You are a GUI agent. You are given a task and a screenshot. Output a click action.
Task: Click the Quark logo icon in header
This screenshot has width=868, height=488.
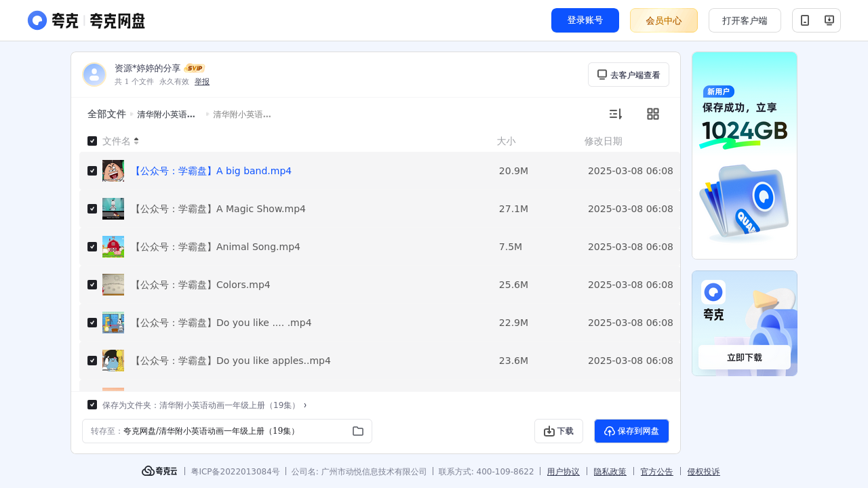click(x=37, y=20)
